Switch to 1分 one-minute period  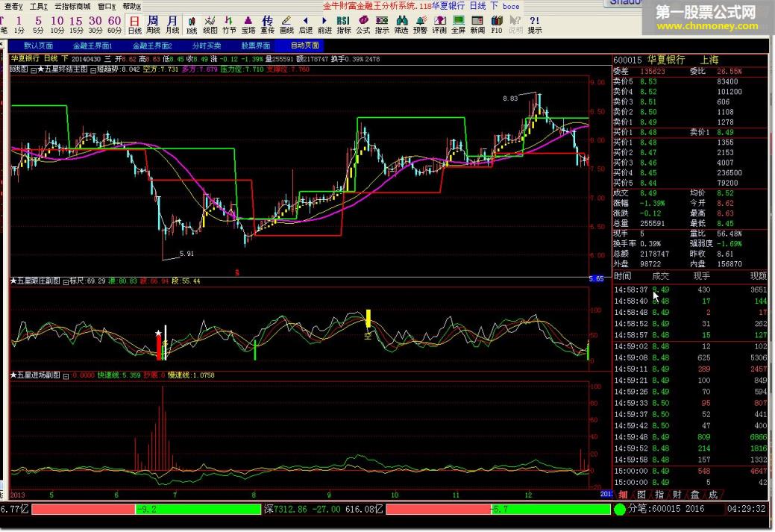point(19,25)
